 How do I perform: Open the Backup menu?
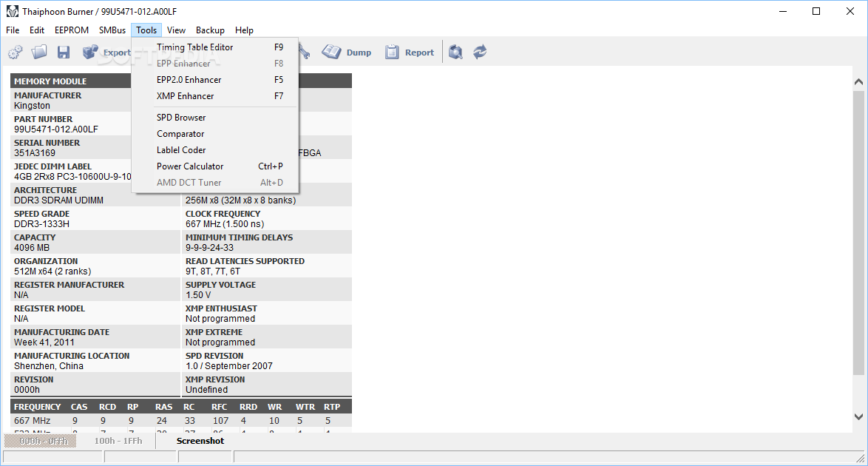[211, 30]
